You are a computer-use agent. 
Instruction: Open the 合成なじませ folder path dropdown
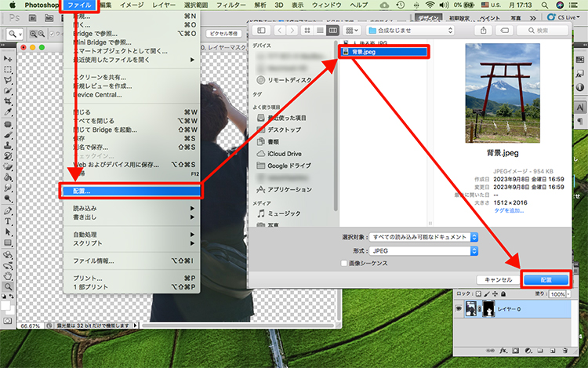[410, 31]
